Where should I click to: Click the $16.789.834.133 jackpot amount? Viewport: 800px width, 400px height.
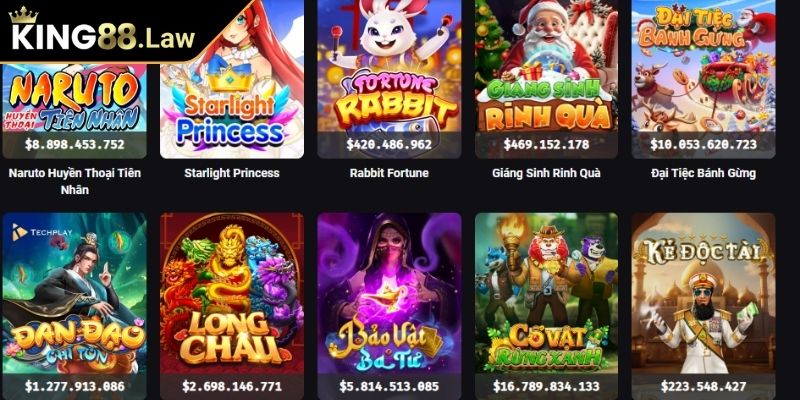(546, 386)
